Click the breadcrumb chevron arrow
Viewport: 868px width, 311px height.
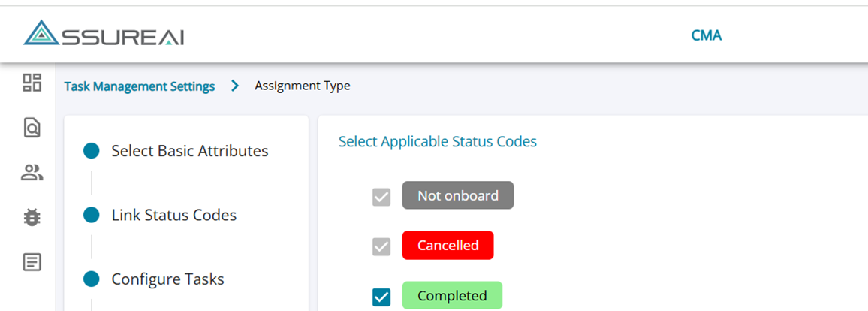coord(235,86)
